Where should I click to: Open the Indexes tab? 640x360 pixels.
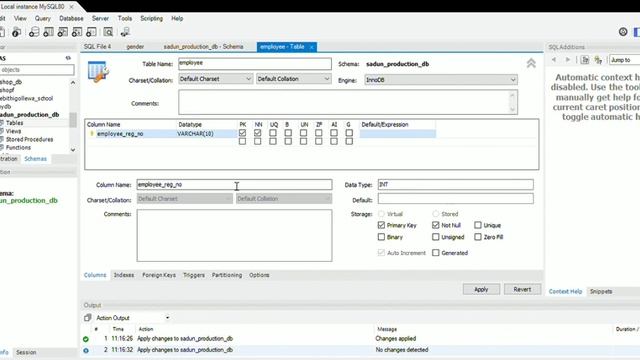pos(124,275)
